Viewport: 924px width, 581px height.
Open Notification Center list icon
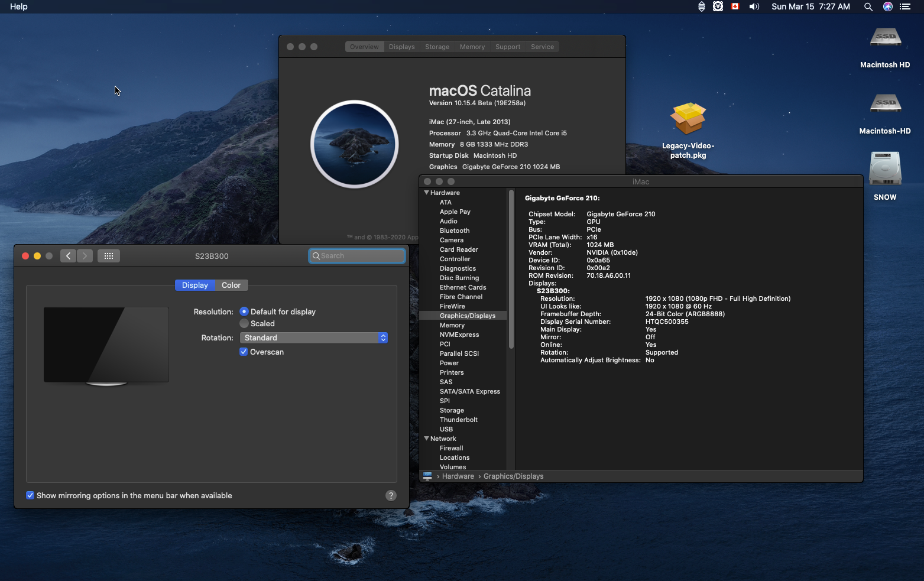[905, 7]
